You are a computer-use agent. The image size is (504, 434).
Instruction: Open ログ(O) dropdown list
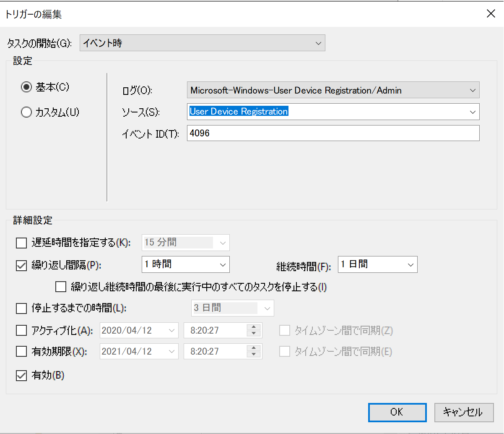[333, 90]
